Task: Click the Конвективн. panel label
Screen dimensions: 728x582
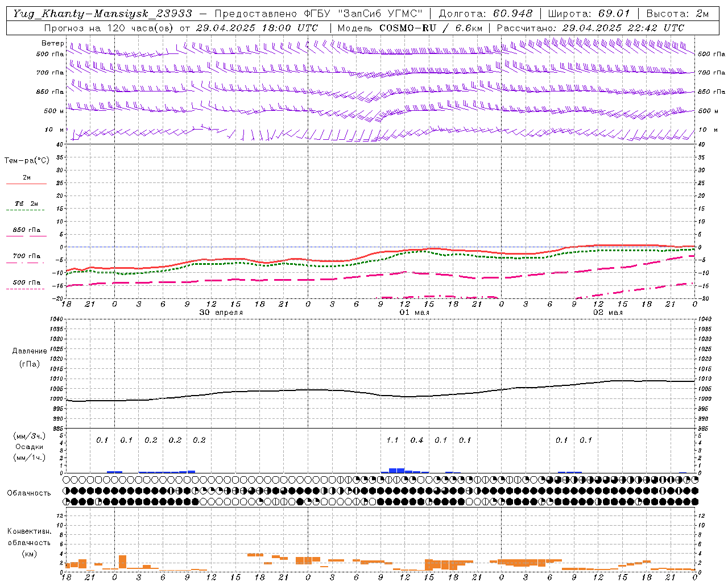Action: coord(30,531)
